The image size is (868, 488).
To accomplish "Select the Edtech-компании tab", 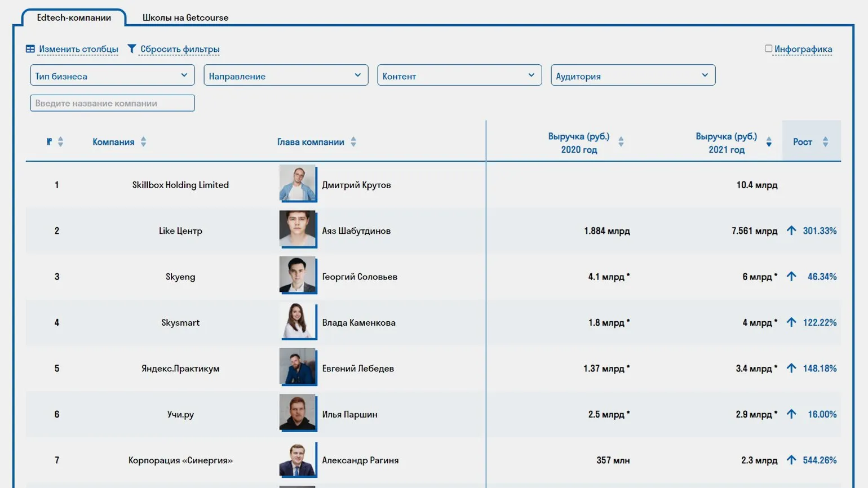I will point(74,17).
